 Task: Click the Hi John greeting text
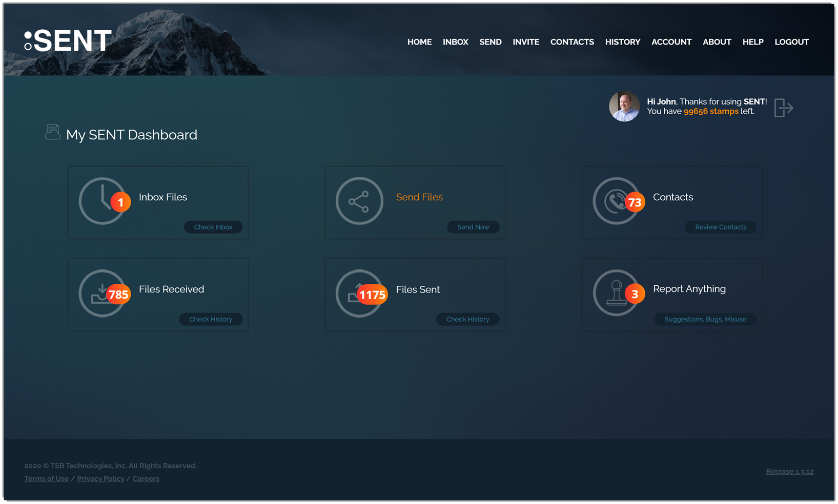(661, 101)
